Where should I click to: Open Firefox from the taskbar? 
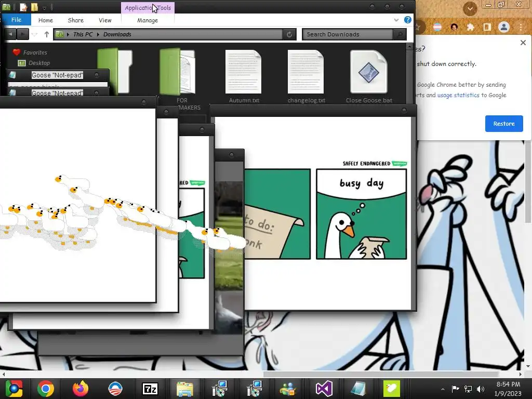80,389
